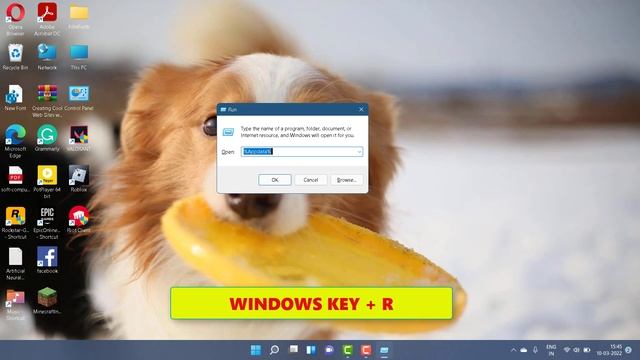Open taskbar Search magnifier
Screen dimensions: 640x360
(x=274, y=350)
